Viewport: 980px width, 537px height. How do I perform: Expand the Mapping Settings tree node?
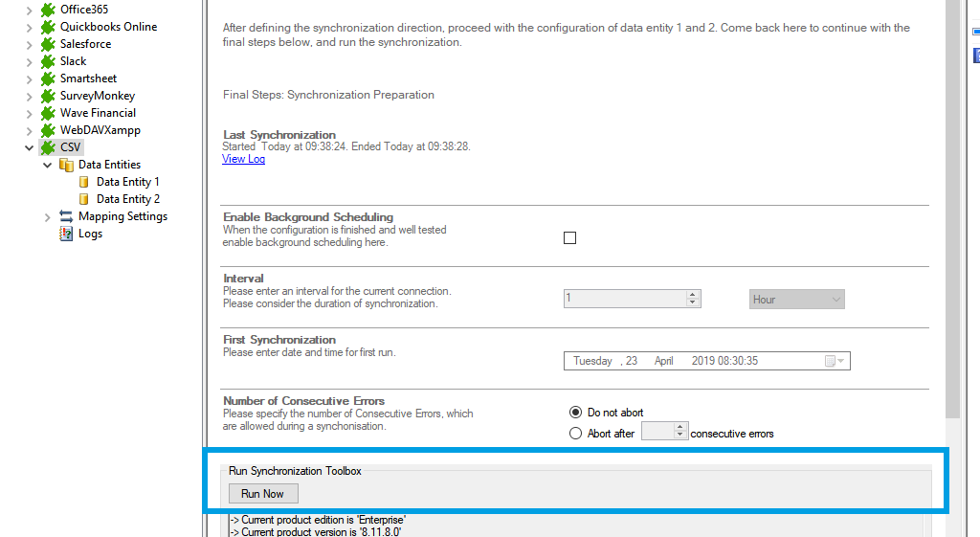[x=47, y=217]
